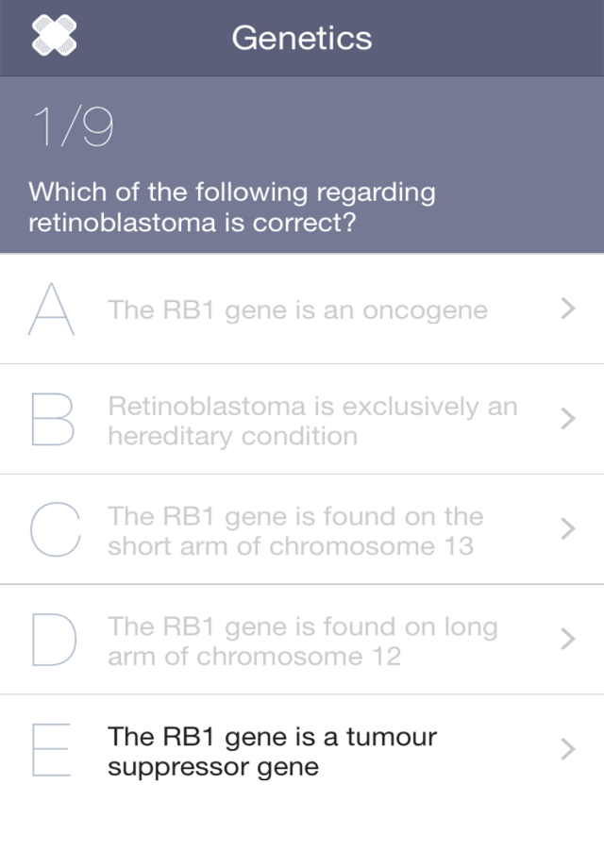Tap the Genetics header title

302,38
